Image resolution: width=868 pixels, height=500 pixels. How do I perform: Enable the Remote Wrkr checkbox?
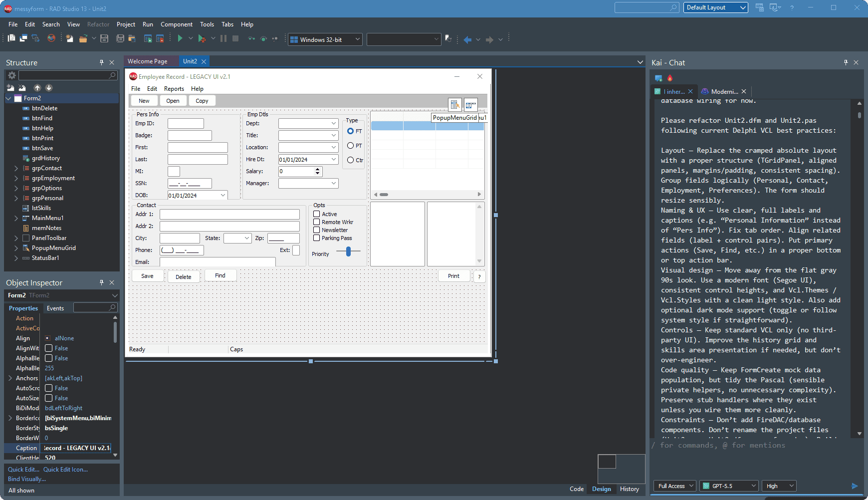pyautogui.click(x=316, y=222)
